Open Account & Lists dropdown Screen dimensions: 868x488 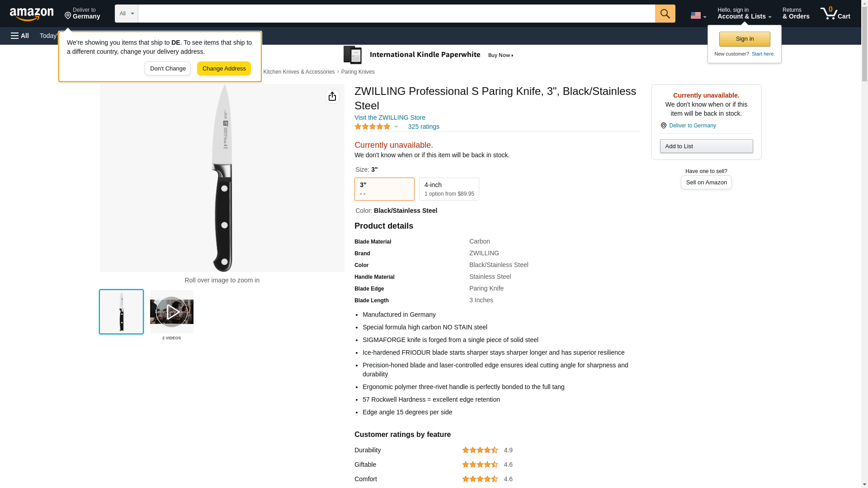coord(744,14)
